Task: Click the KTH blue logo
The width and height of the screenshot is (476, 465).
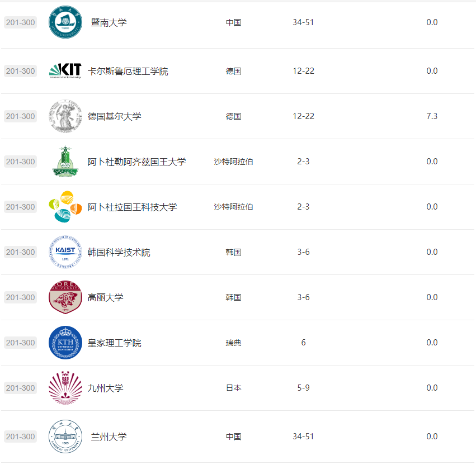Action: 65,343
